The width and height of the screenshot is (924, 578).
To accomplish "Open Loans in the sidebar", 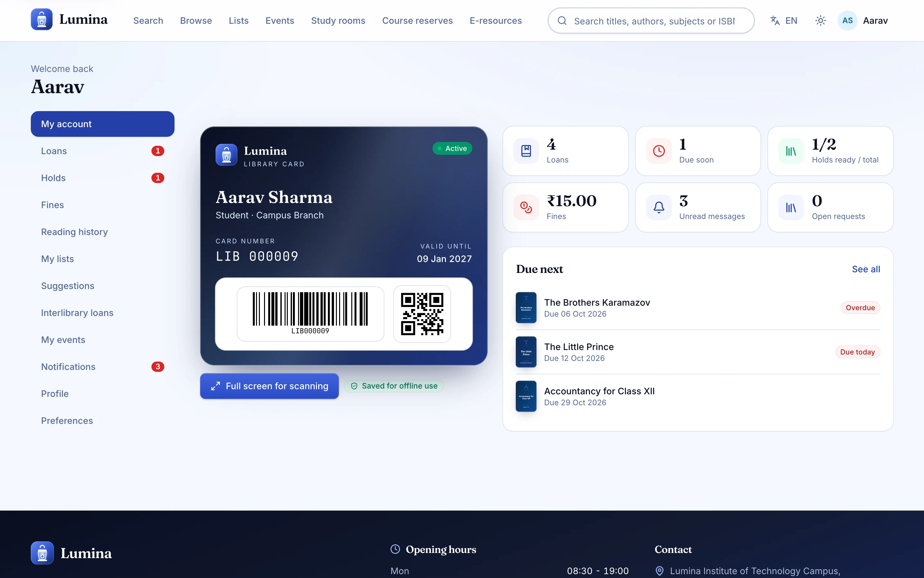I will (103, 151).
